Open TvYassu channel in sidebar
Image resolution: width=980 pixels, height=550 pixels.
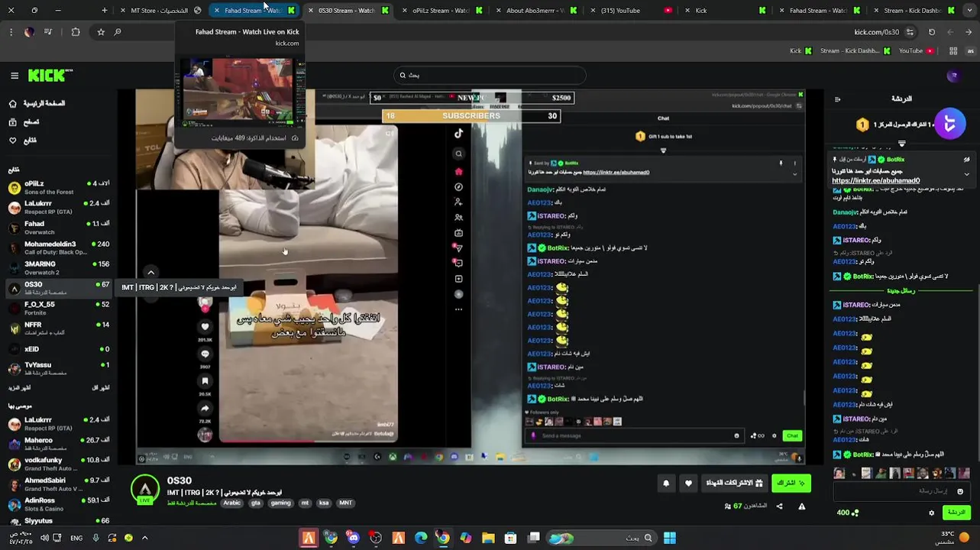59,368
